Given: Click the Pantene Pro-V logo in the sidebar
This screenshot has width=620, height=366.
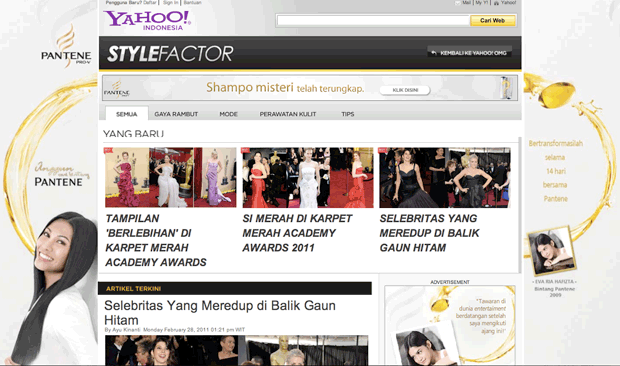Looking at the screenshot, I should 66,46.
